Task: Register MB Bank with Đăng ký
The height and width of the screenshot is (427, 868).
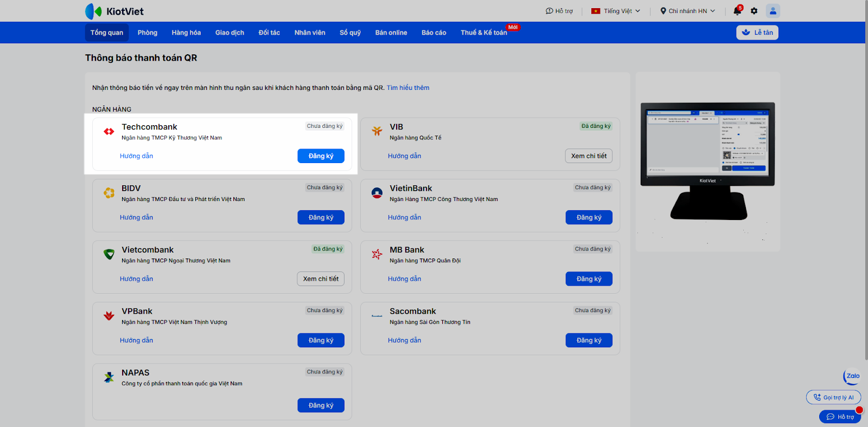Action: 589,279
